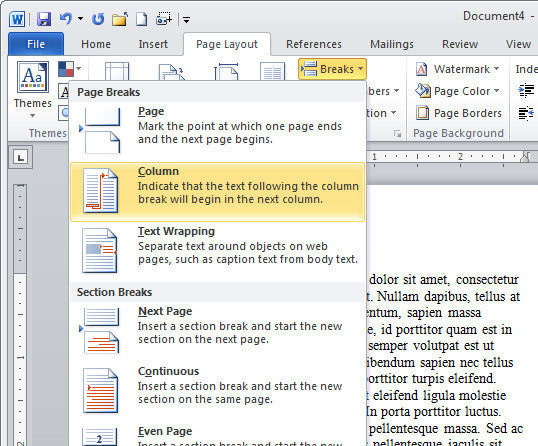
Task: Open the Hyphenation dropdown arrow
Action: [x=394, y=113]
